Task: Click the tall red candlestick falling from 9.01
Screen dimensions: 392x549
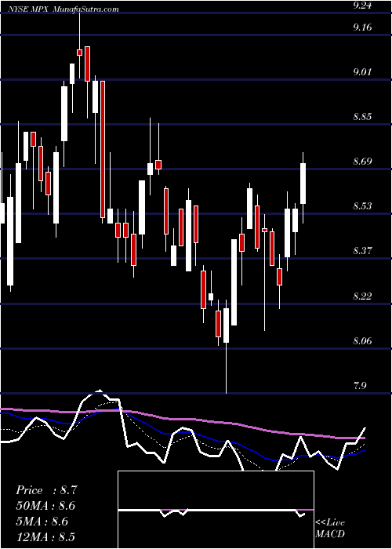Action: point(103,149)
